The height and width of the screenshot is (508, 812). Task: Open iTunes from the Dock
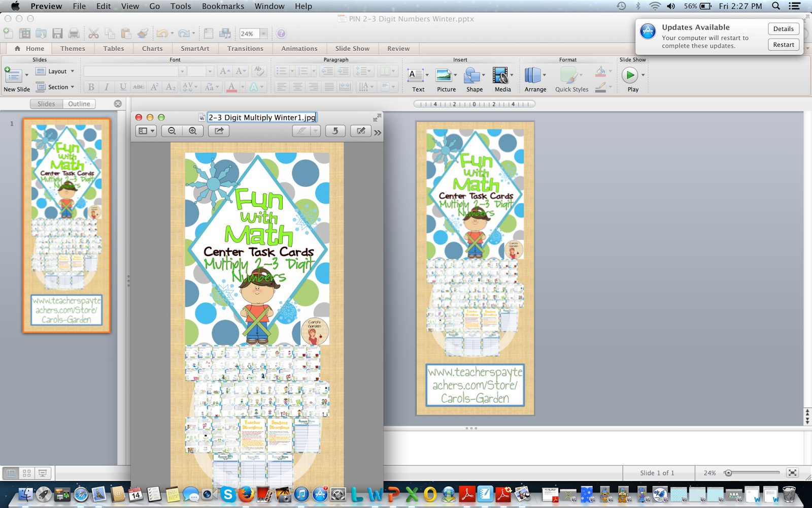[301, 494]
